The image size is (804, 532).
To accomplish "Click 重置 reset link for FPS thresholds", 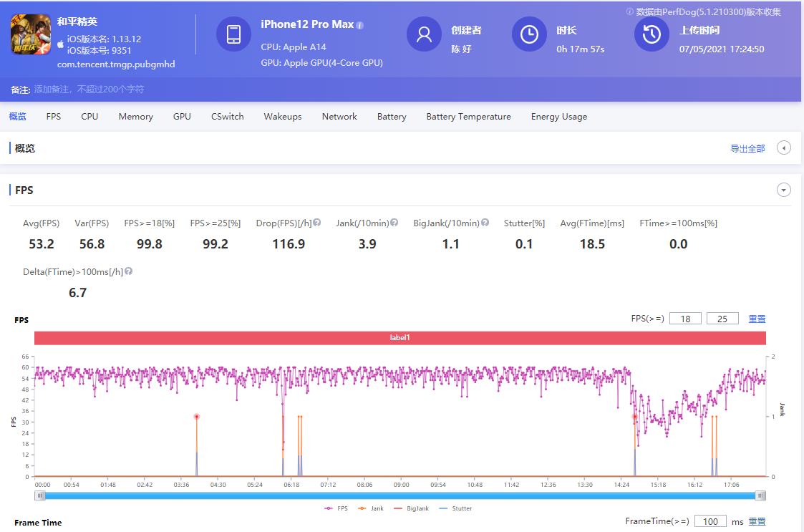I will (757, 319).
